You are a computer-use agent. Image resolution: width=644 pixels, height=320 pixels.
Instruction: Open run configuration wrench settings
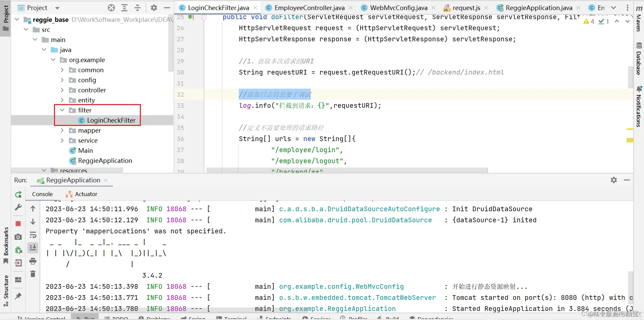pos(18,208)
